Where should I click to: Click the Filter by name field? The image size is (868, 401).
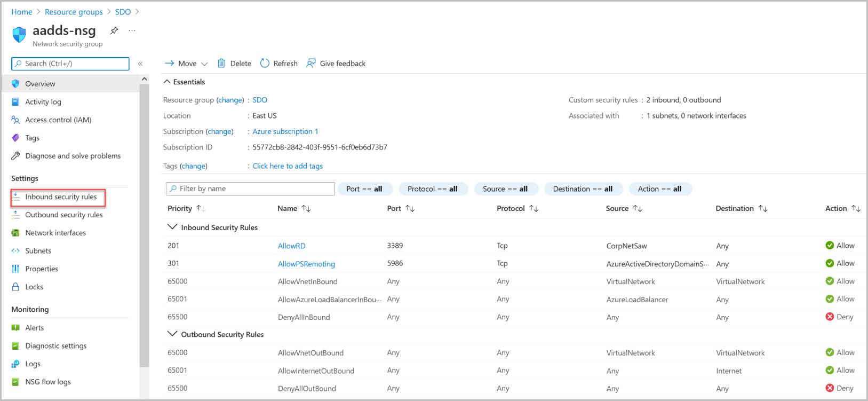coord(251,189)
